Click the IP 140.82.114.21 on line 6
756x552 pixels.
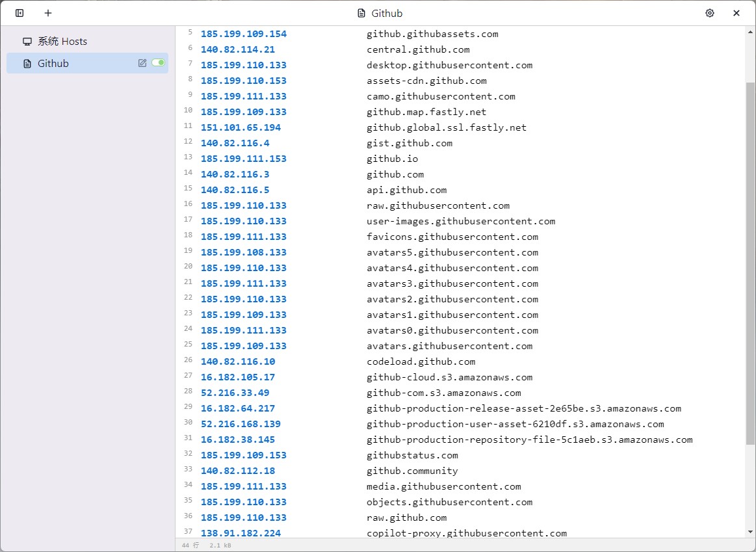(x=238, y=49)
